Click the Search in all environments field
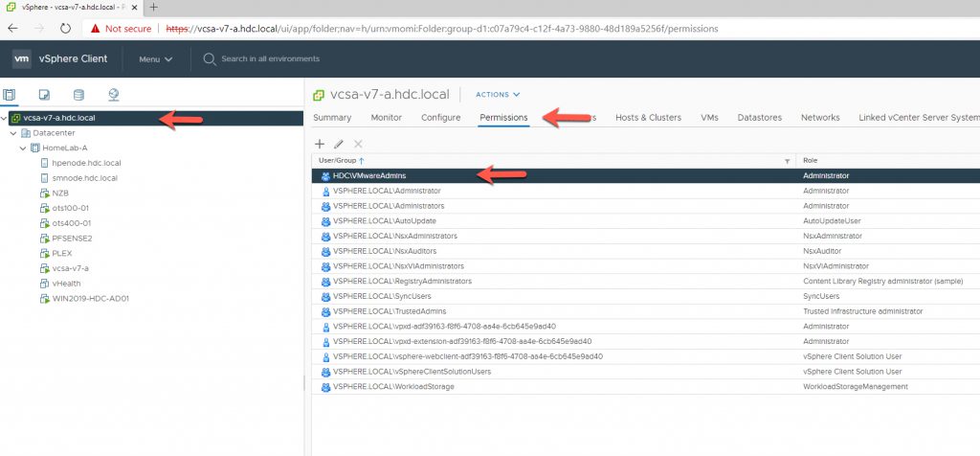980x456 pixels. click(270, 58)
